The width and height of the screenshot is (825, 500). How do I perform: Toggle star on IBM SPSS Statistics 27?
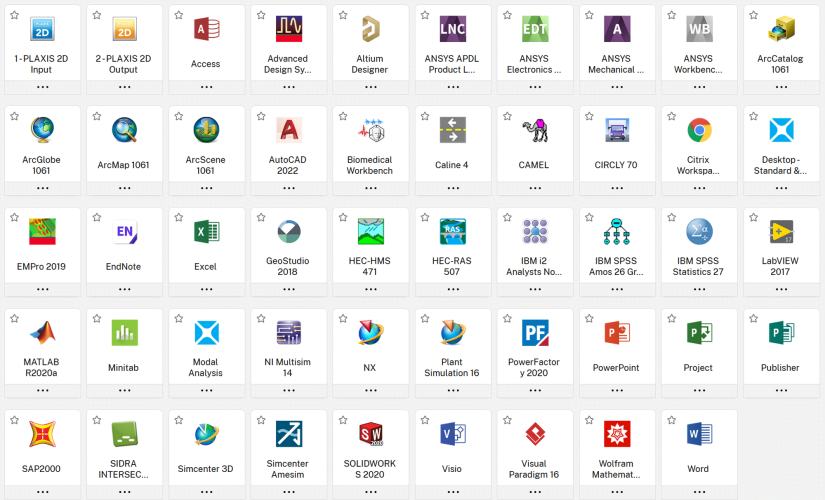(x=671, y=217)
